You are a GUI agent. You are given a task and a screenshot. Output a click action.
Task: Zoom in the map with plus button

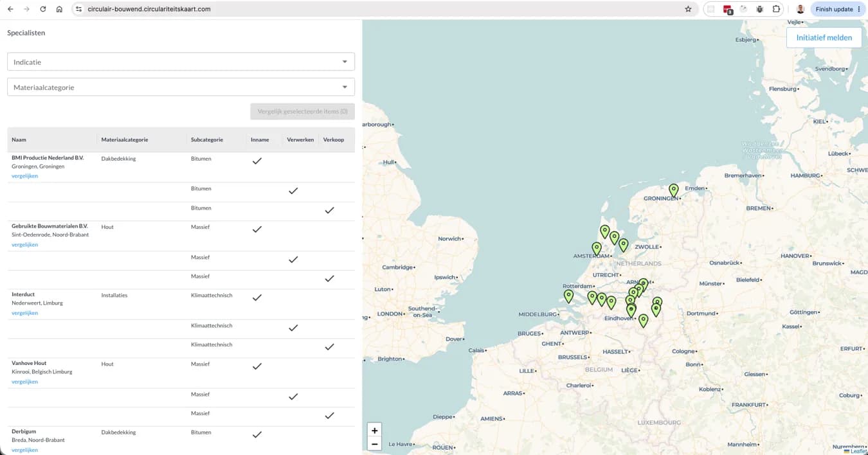coord(374,430)
